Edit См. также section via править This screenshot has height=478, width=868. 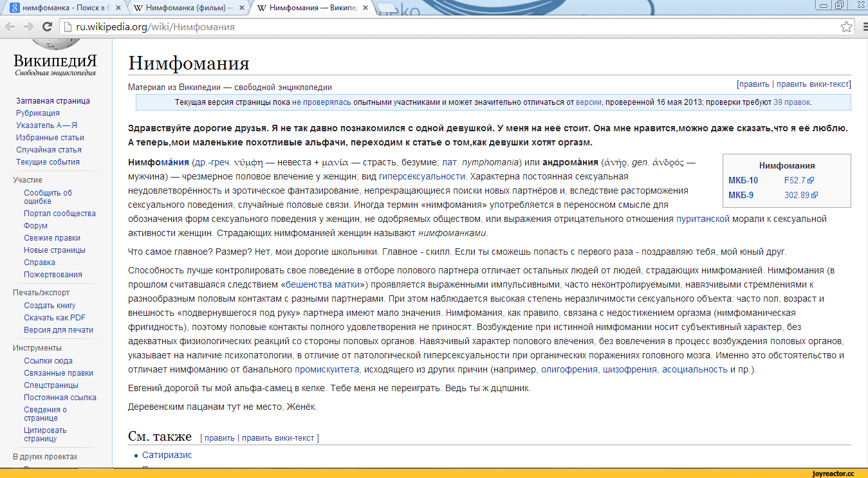pos(219,438)
